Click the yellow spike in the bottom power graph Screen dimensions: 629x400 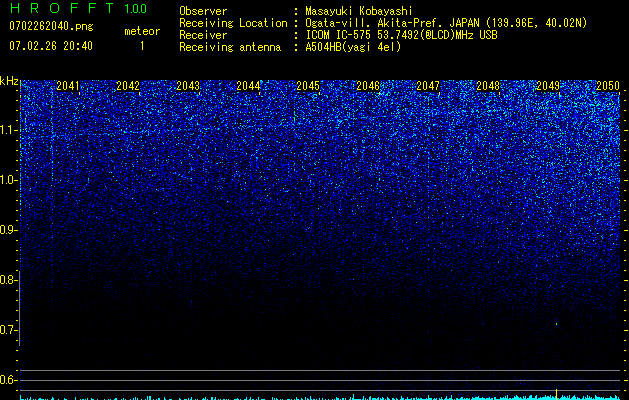pos(556,394)
